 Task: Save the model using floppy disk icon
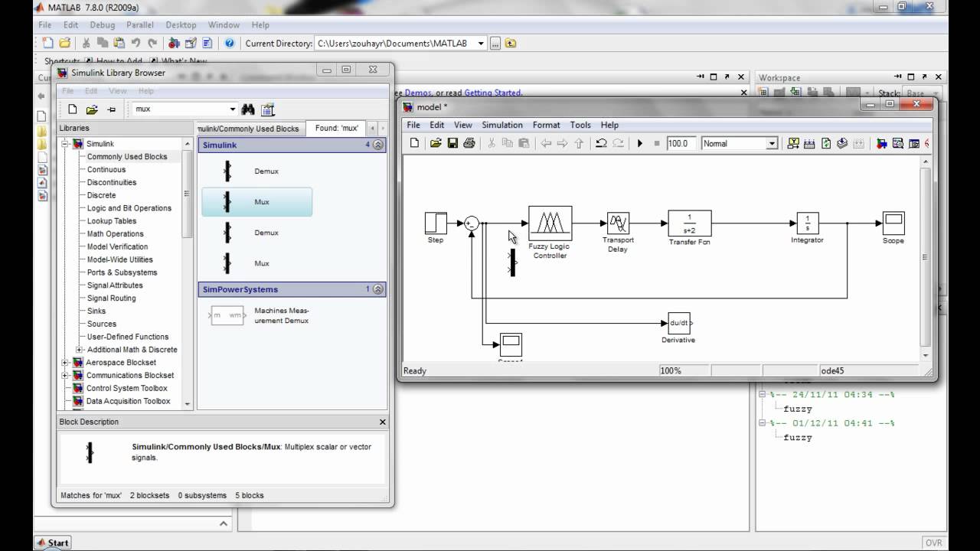(x=452, y=143)
